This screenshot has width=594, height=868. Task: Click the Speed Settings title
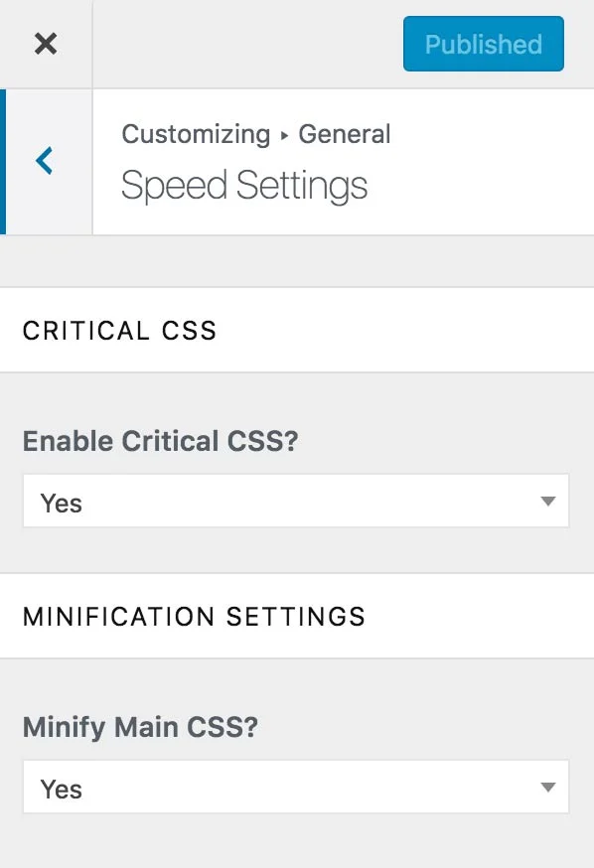[x=243, y=185]
